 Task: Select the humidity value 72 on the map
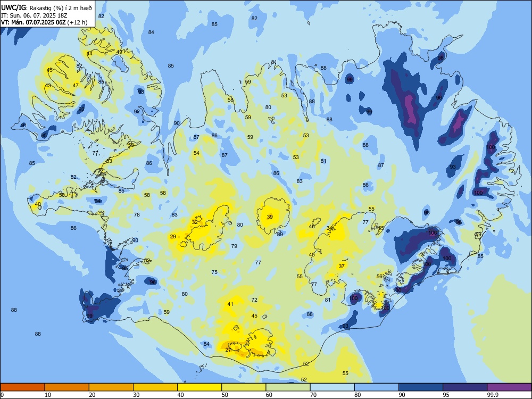pyautogui.click(x=254, y=300)
